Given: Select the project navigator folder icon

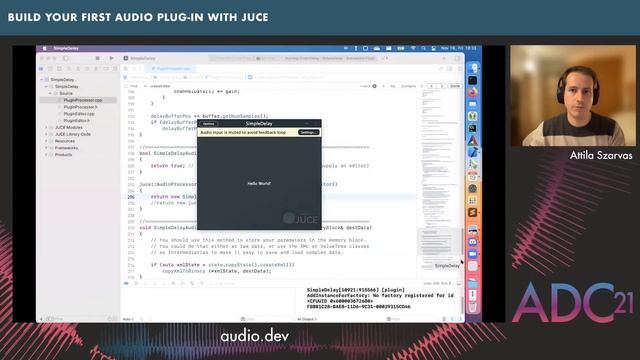Looking at the screenshot, I should click(41, 69).
